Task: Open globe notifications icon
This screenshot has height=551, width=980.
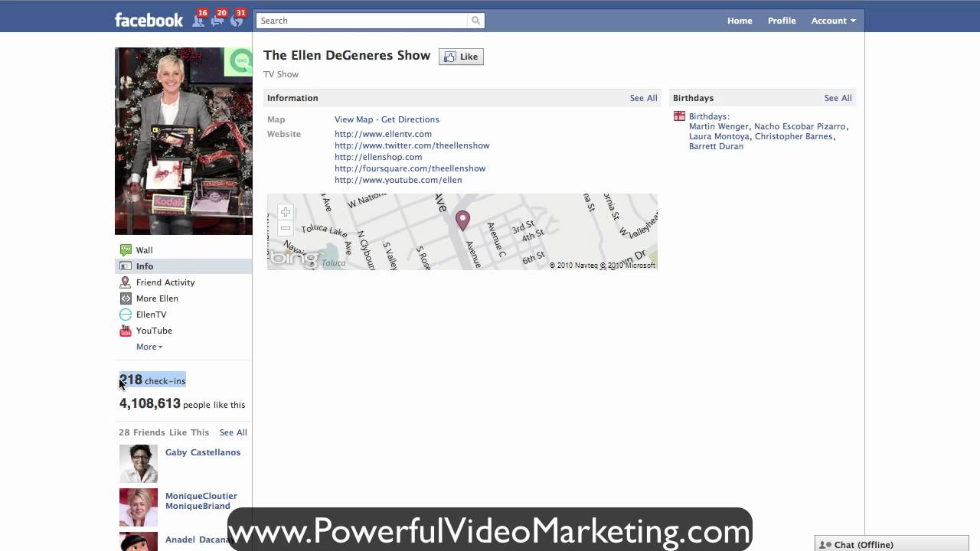Action: (x=237, y=20)
